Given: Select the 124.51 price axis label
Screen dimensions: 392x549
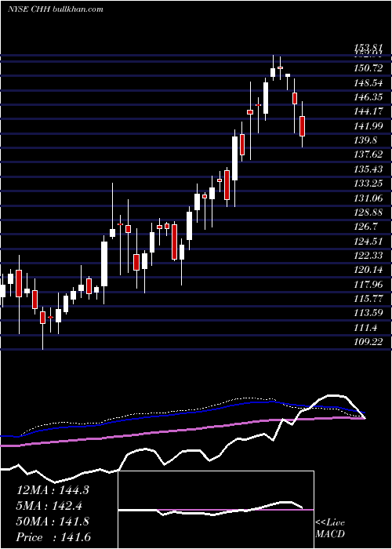Looking at the screenshot, I should [x=368, y=241].
